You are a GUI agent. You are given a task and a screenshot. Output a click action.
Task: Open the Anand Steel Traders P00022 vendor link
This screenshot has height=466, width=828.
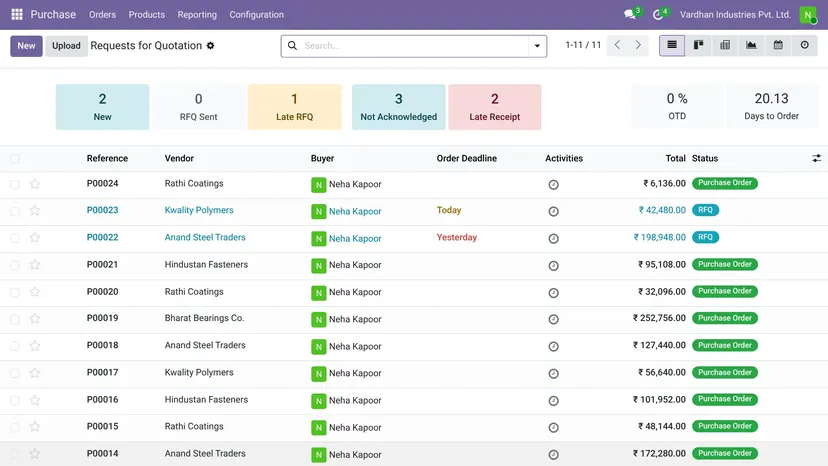tap(205, 237)
